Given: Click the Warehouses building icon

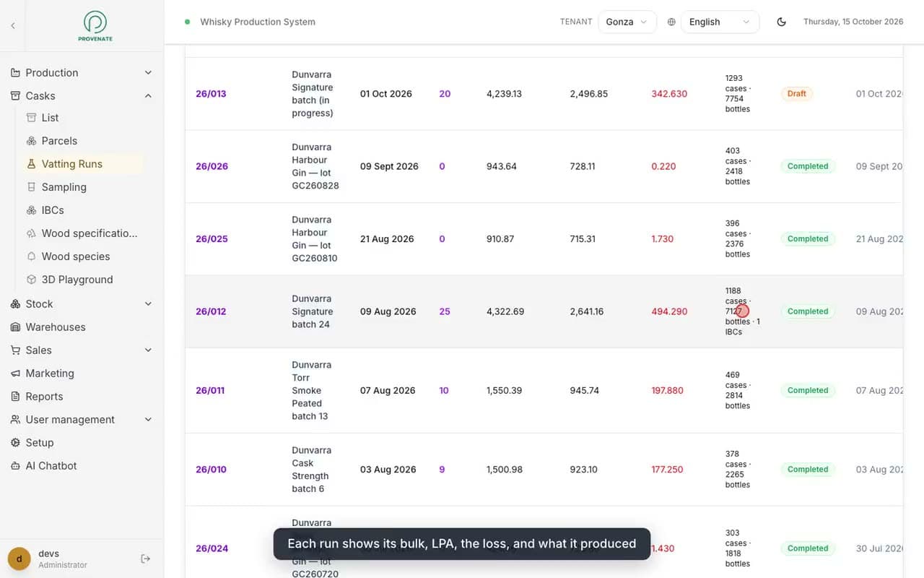Looking at the screenshot, I should 15,327.
